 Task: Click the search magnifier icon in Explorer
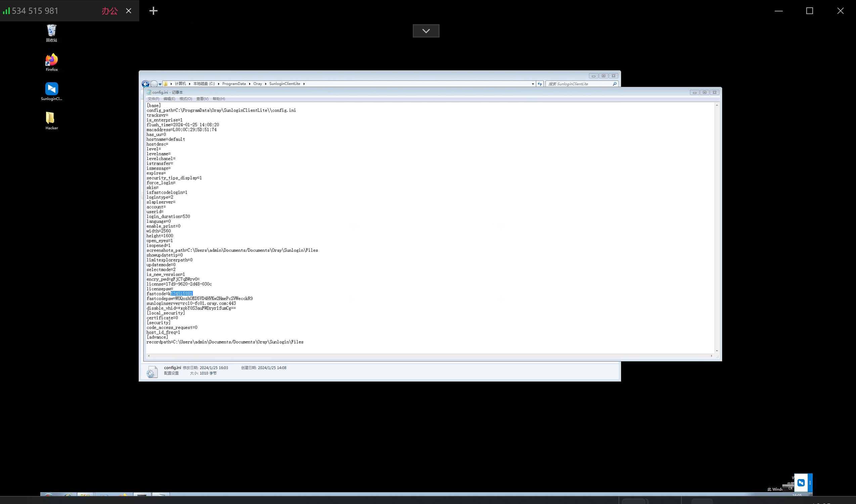[x=615, y=84]
